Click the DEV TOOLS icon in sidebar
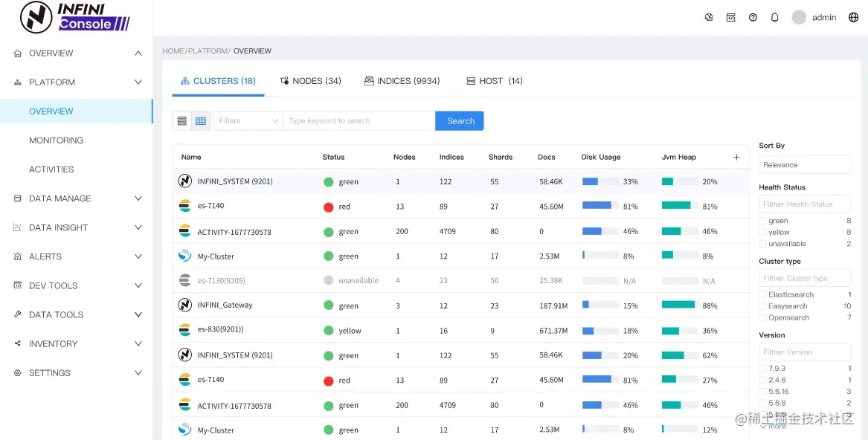Screen dimensions: 868x440 (x=18, y=285)
